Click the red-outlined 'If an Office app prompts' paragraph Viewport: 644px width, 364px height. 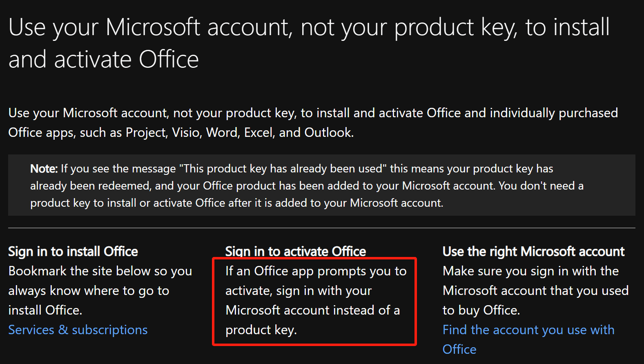[x=314, y=300]
